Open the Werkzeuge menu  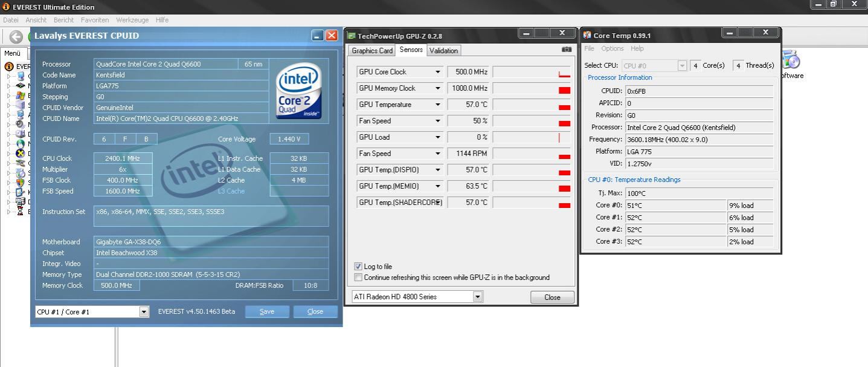[x=132, y=20]
